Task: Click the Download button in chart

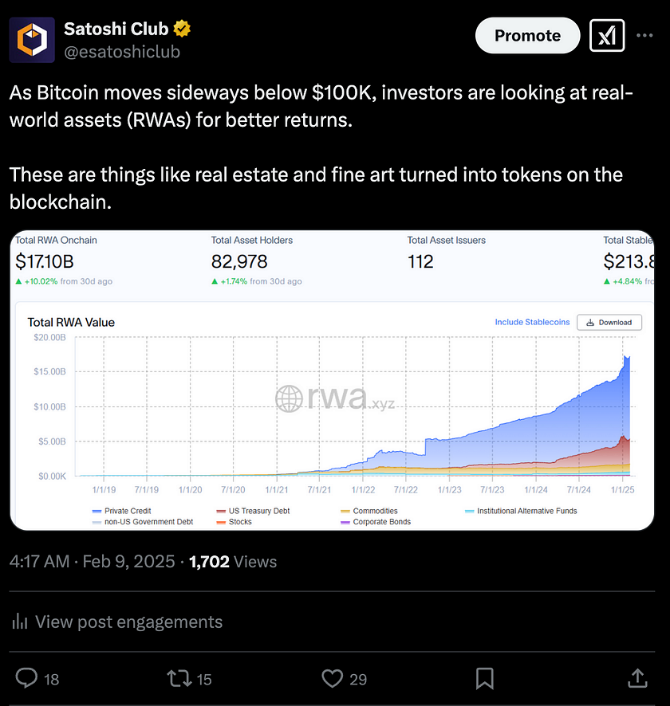Action: tap(609, 322)
